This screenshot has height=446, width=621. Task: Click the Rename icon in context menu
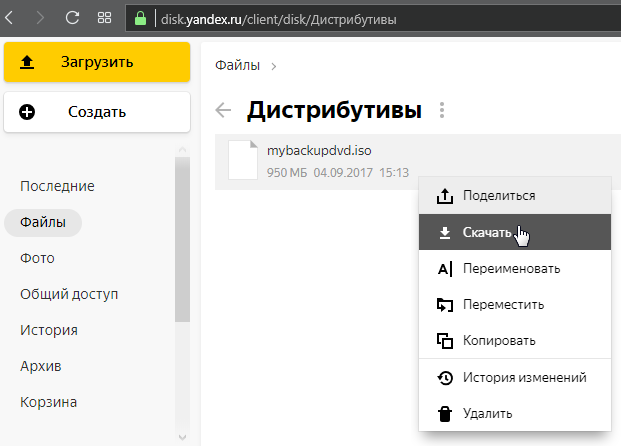tap(445, 269)
